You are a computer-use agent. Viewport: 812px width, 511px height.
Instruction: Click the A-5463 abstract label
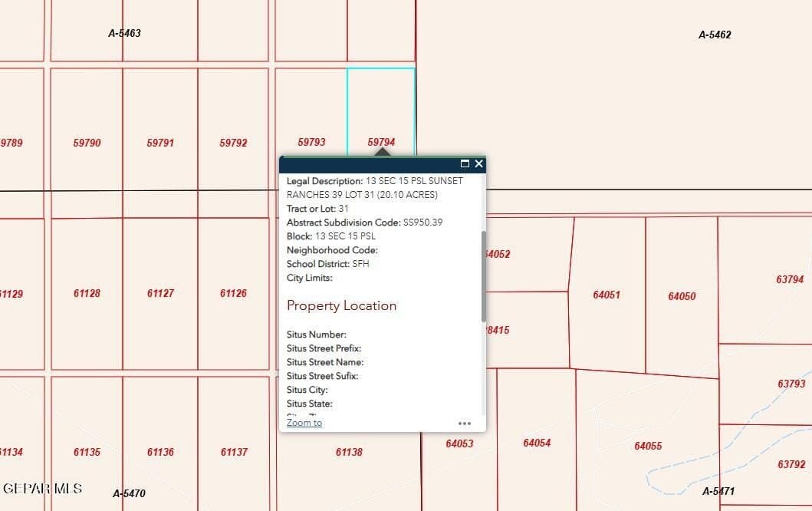(124, 33)
